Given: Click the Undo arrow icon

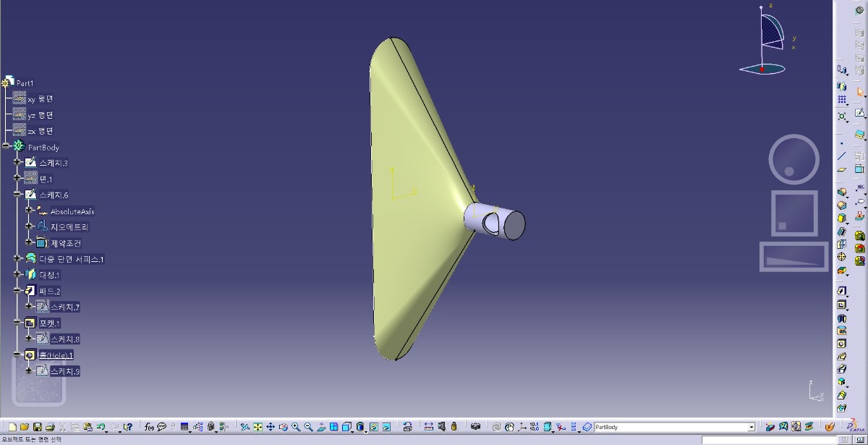Looking at the screenshot, I should [101, 427].
